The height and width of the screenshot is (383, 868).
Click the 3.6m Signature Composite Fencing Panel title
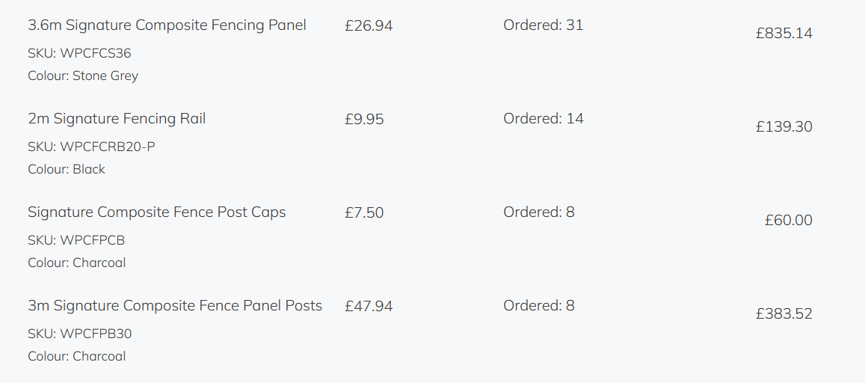point(167,25)
